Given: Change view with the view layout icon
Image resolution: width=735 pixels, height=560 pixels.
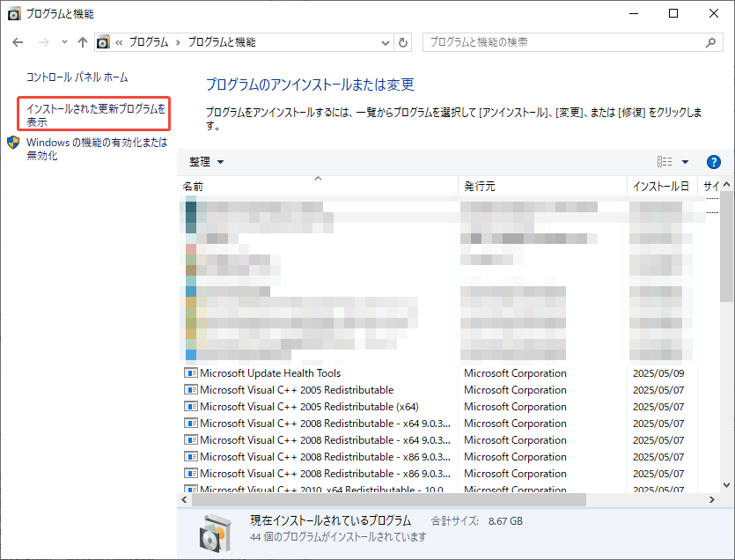Looking at the screenshot, I should coord(665,162).
